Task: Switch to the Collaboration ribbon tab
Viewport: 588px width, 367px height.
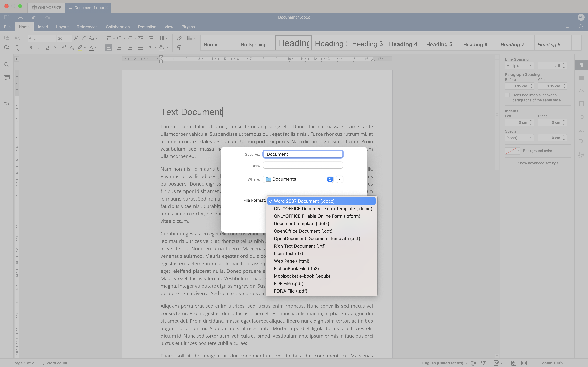Action: coord(118,27)
